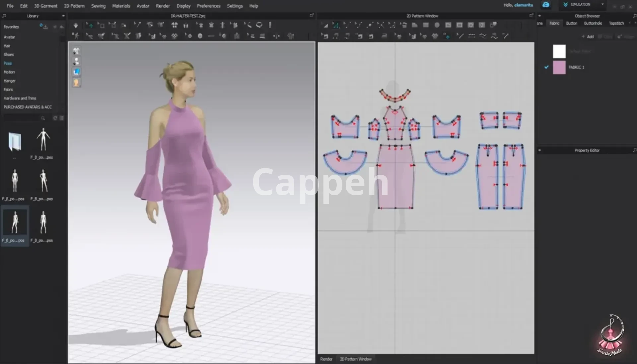Collapse the Property Editor panel arrow
Screen dimensions: 637x364
click(x=539, y=150)
